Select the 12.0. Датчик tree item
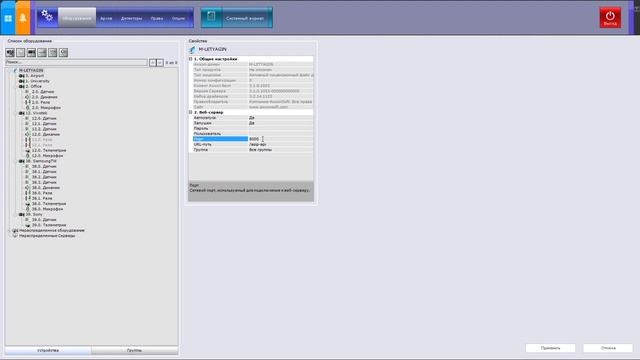This screenshot has width=640, height=360. tap(44, 118)
